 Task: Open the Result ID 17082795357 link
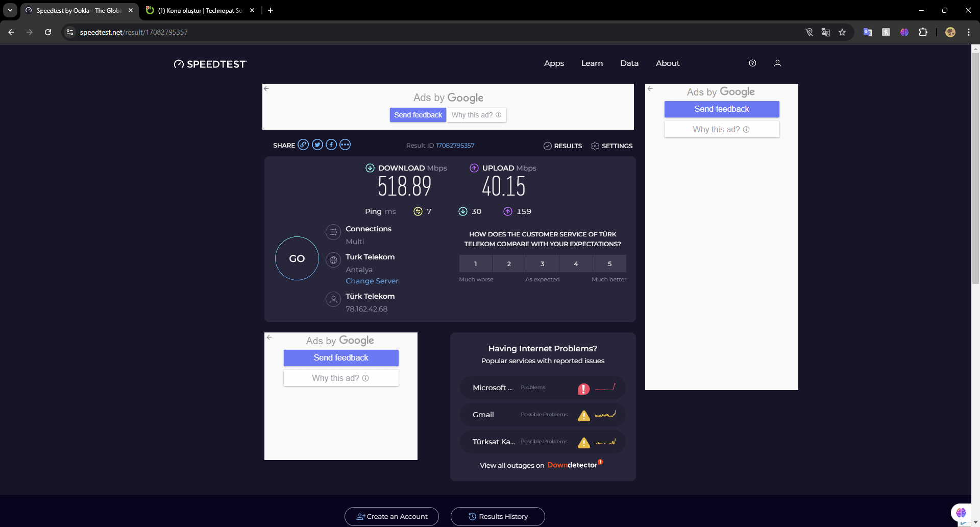[x=455, y=146]
